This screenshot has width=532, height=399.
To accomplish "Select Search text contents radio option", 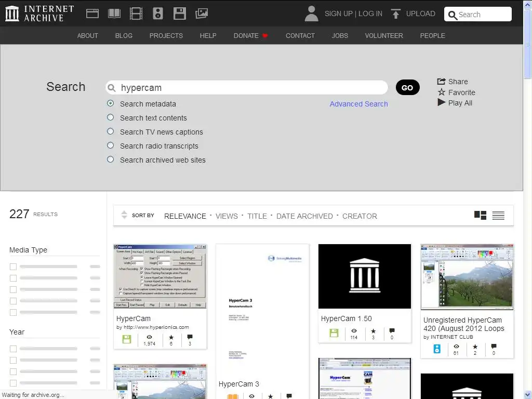I will 110,117.
